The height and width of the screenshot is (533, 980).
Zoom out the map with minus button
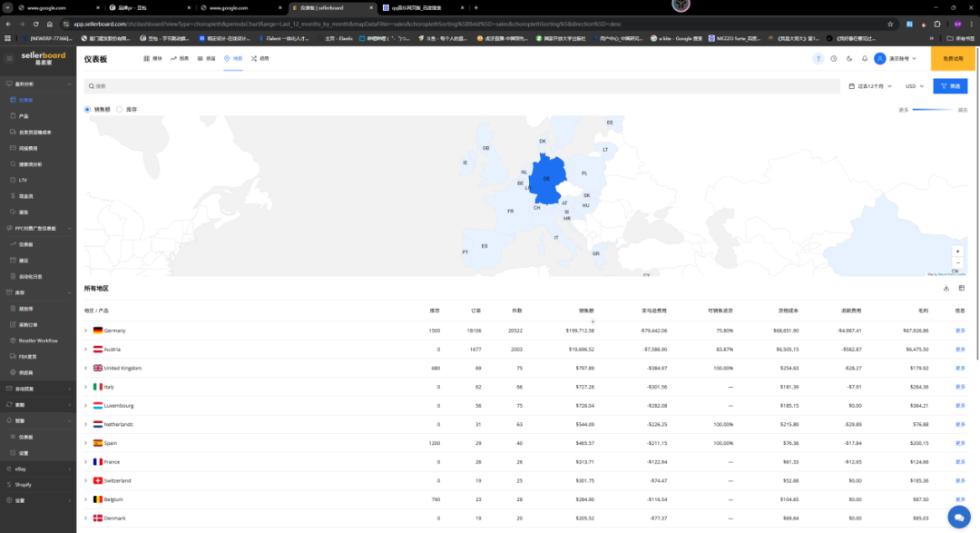(957, 262)
